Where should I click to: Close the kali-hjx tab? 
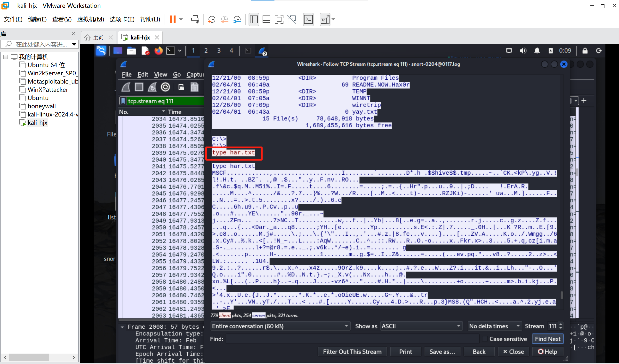(157, 38)
